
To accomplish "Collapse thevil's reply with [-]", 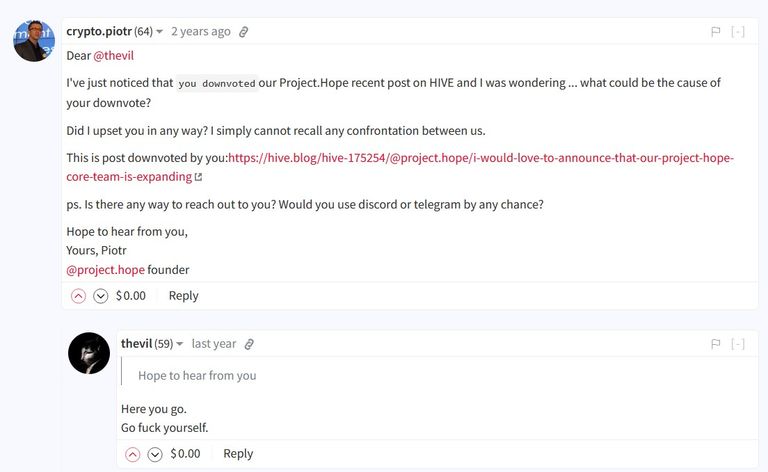I will coord(738,344).
